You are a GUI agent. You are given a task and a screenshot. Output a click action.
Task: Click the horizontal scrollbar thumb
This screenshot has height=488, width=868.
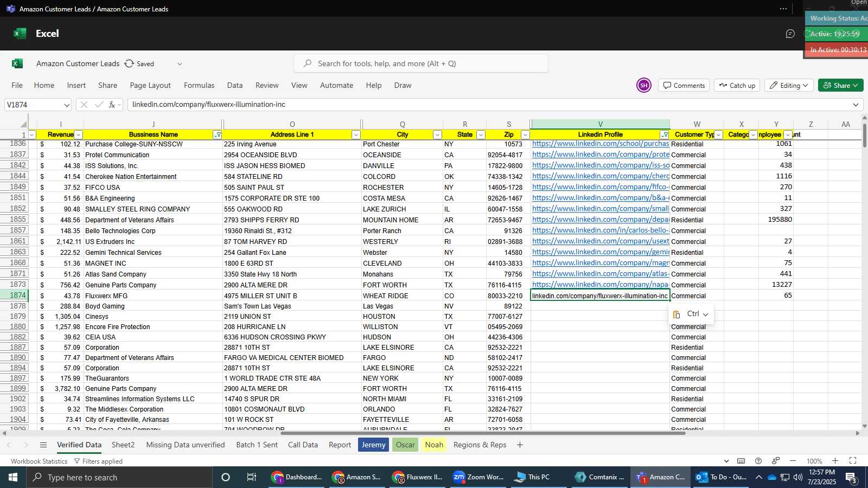(483, 433)
